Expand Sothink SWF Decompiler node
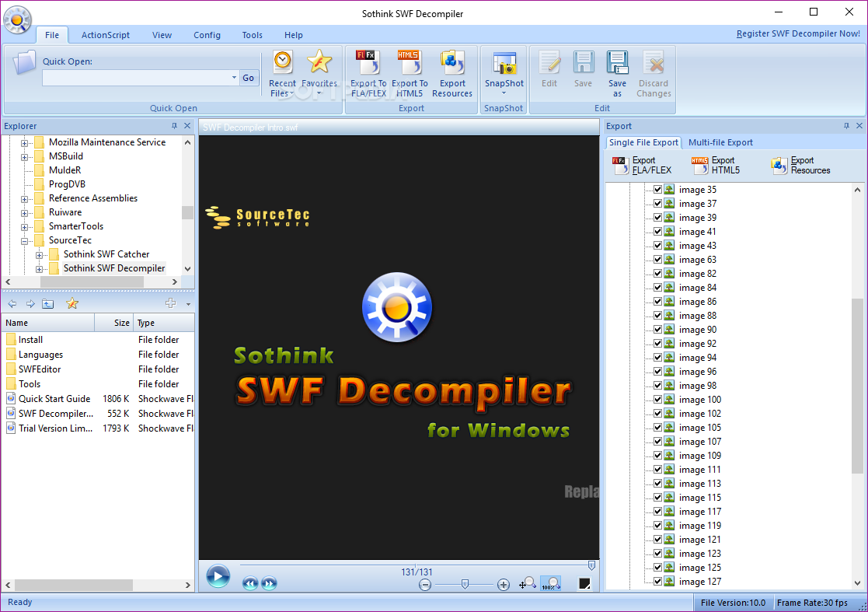Viewport: 868px width, 612px height. coord(39,268)
